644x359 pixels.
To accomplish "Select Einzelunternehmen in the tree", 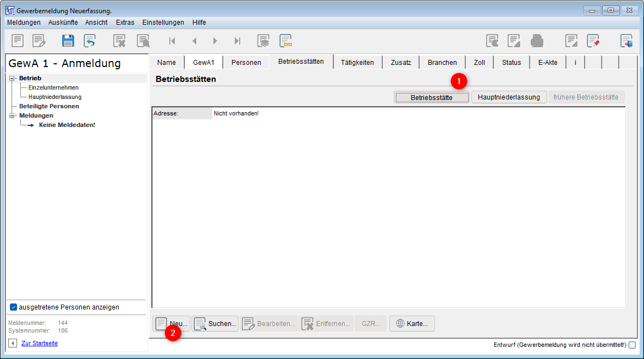I will point(53,88).
